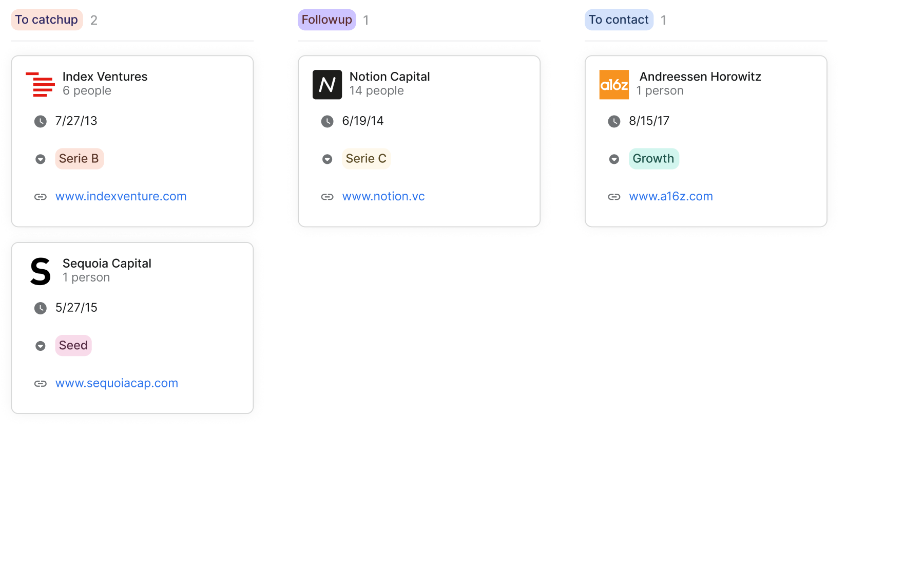Click the Serie B tag
This screenshot has height=561, width=924.
pos(79,159)
